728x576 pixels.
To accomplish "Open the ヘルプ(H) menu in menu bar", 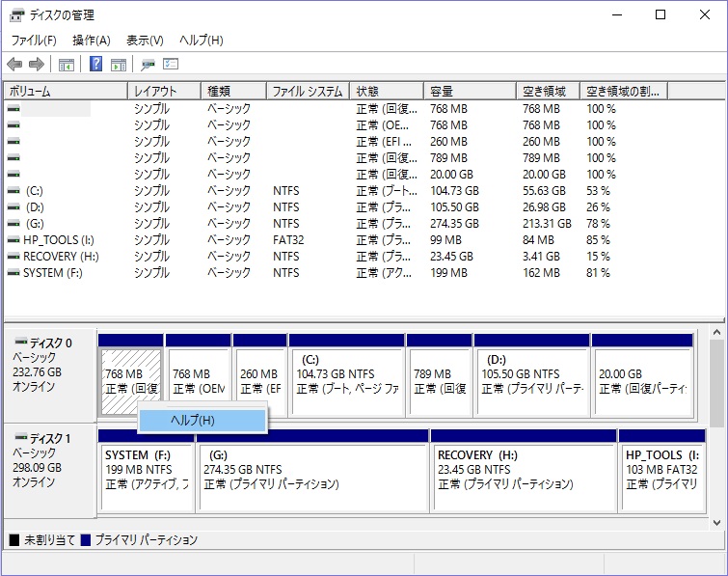I will click(201, 41).
